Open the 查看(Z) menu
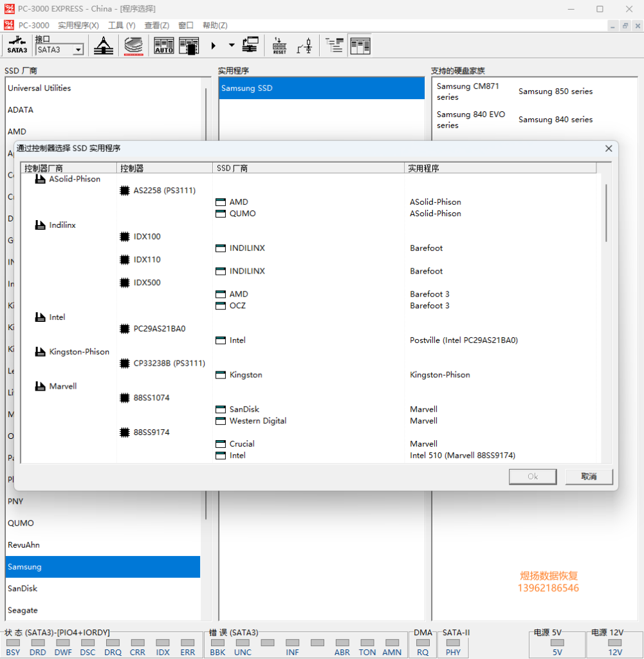644x659 pixels. point(157,25)
